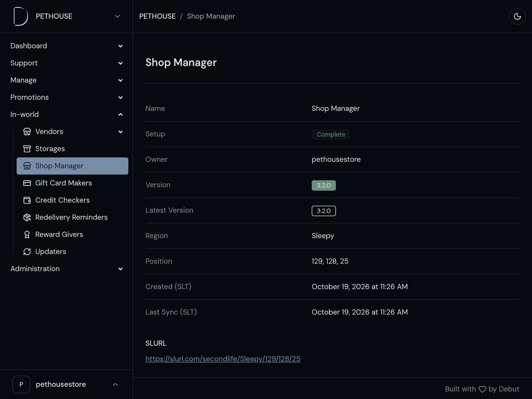Click the Complete setup badge
The height and width of the screenshot is (399, 532).
[x=331, y=134]
